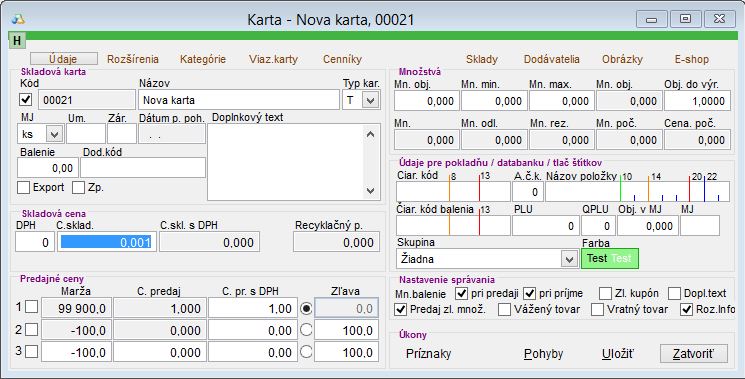
Task: Click C. pr. s DPH field in row 1
Action: click(x=253, y=308)
